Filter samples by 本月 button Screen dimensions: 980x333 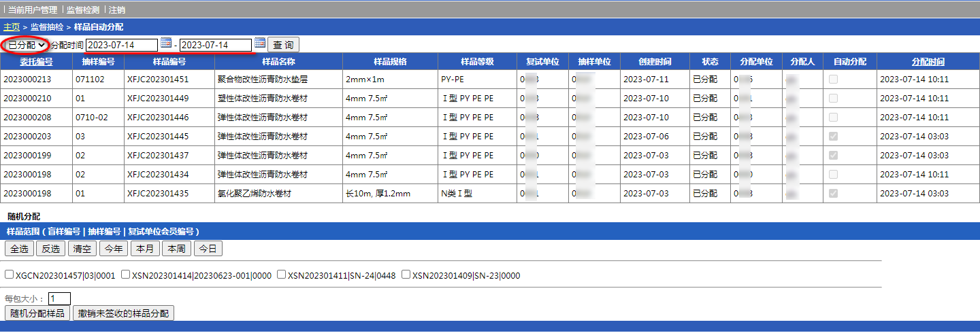pos(145,249)
